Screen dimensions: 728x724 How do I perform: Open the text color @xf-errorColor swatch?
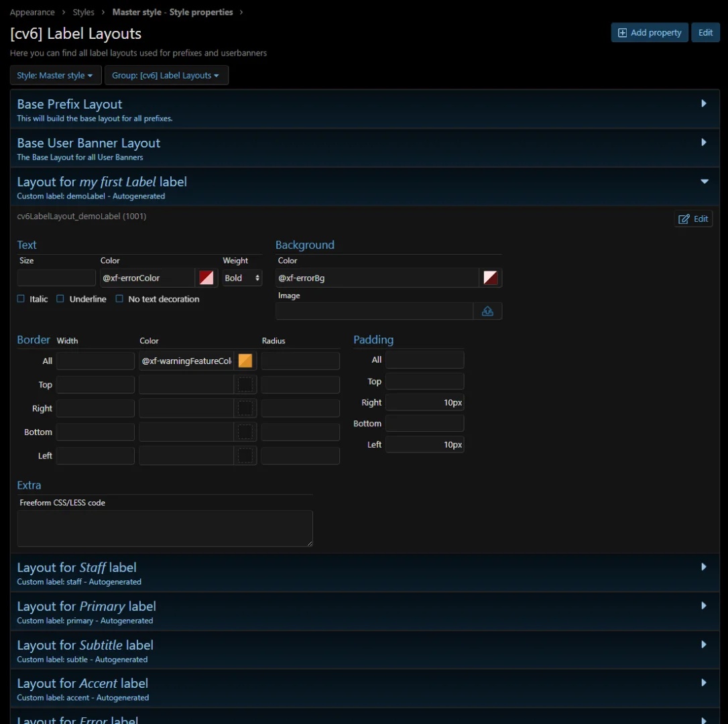(x=206, y=278)
